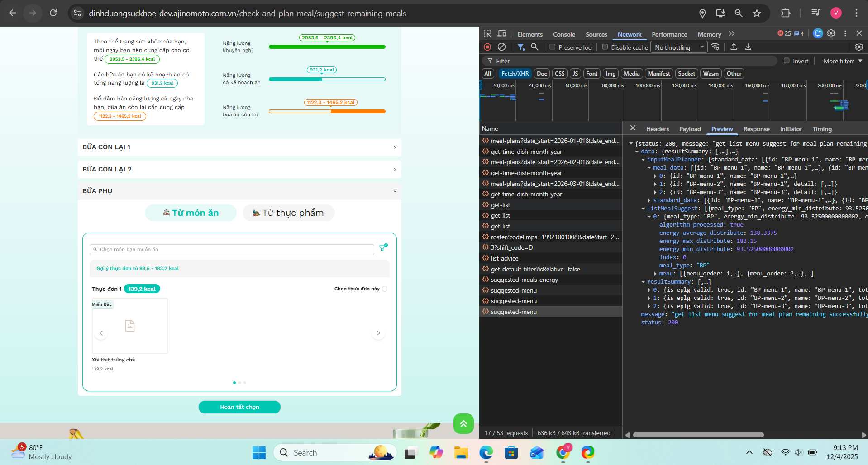The image size is (868, 465).
Task: Enable the Preserve log checkbox
Action: point(553,47)
